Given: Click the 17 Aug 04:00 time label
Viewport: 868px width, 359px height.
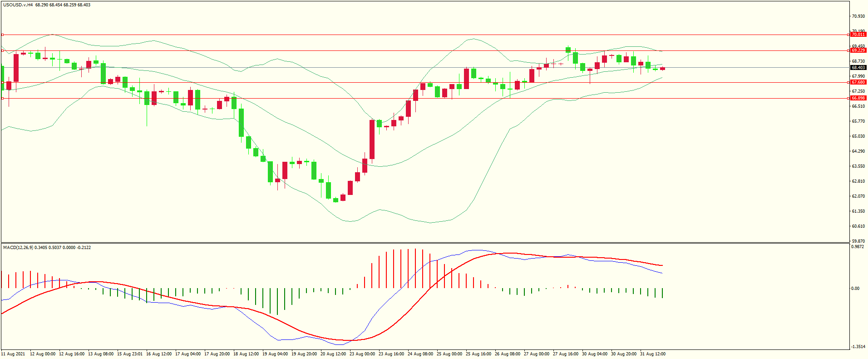Looking at the screenshot, I should click(x=188, y=354).
